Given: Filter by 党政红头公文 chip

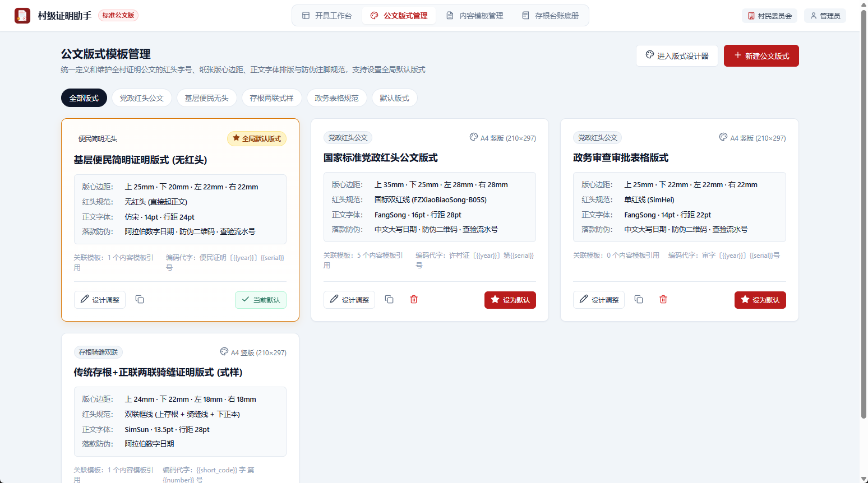Looking at the screenshot, I should [142, 98].
